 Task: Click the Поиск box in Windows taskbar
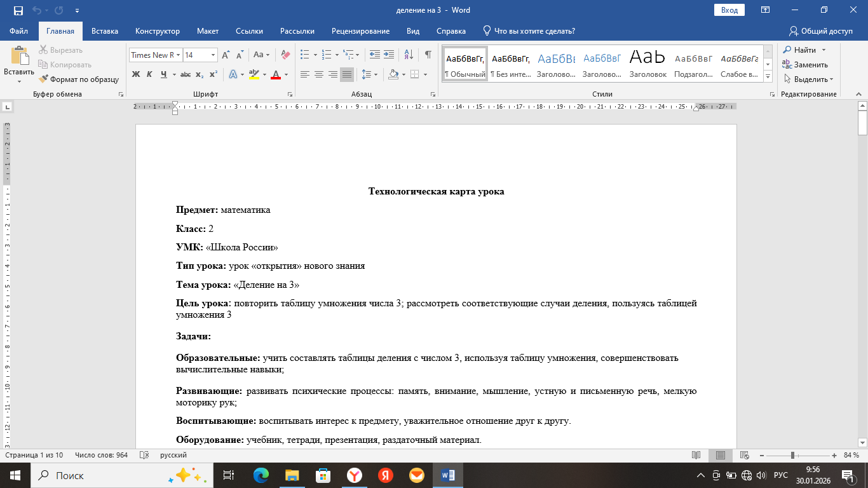pos(95,475)
